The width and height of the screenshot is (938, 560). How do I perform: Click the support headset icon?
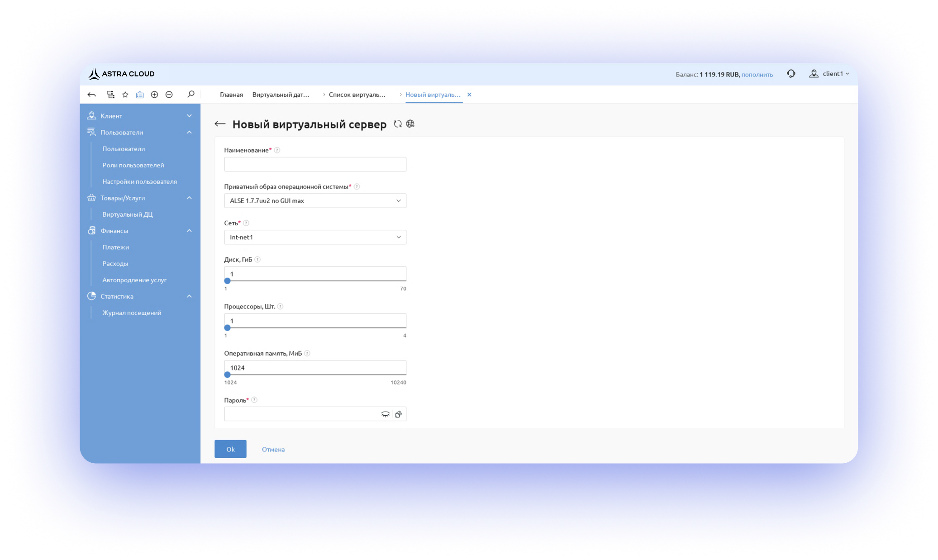tap(790, 74)
